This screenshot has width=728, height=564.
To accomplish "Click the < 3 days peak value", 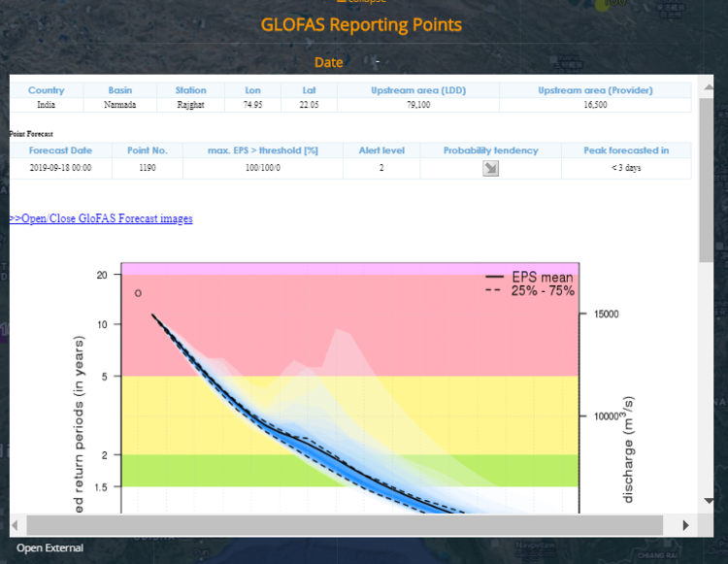I will (626, 168).
